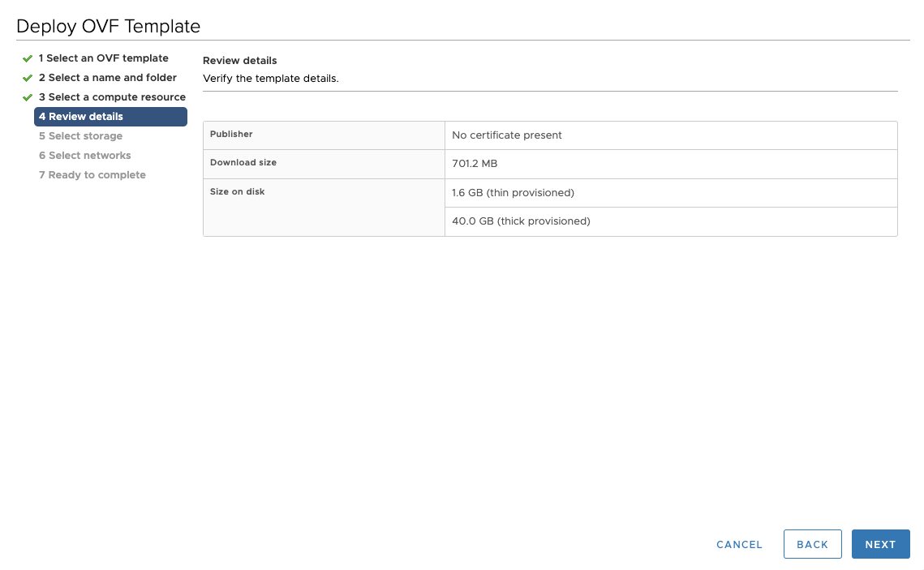924x570 pixels.
Task: Click step 5 Select storage
Action: tap(81, 136)
